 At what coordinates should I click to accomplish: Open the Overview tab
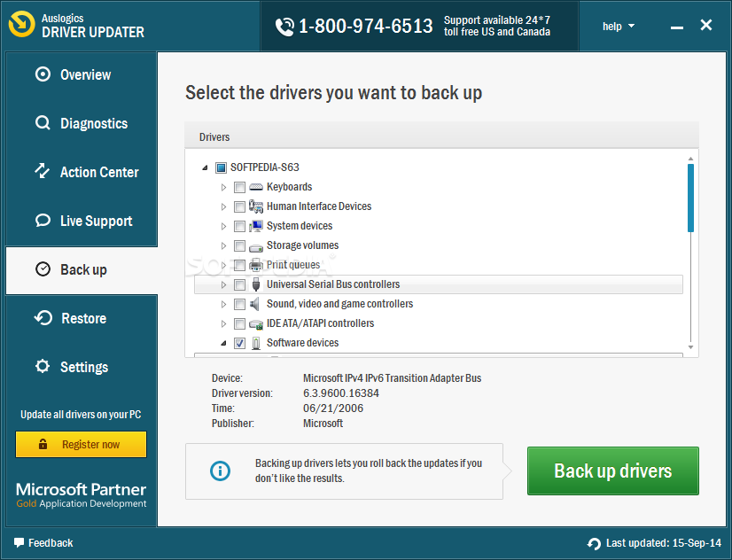pos(82,74)
